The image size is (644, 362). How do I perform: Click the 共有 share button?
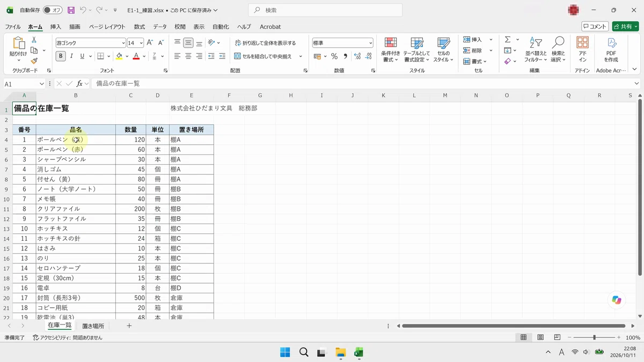point(625,26)
